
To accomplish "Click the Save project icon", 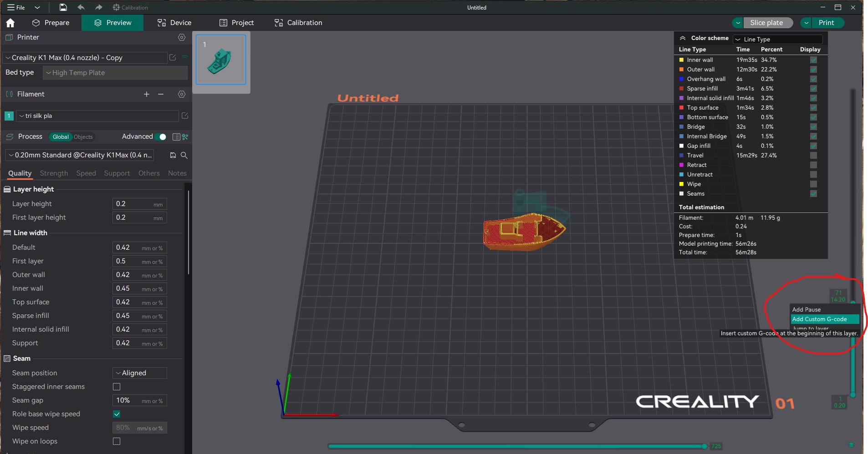I will [62, 7].
